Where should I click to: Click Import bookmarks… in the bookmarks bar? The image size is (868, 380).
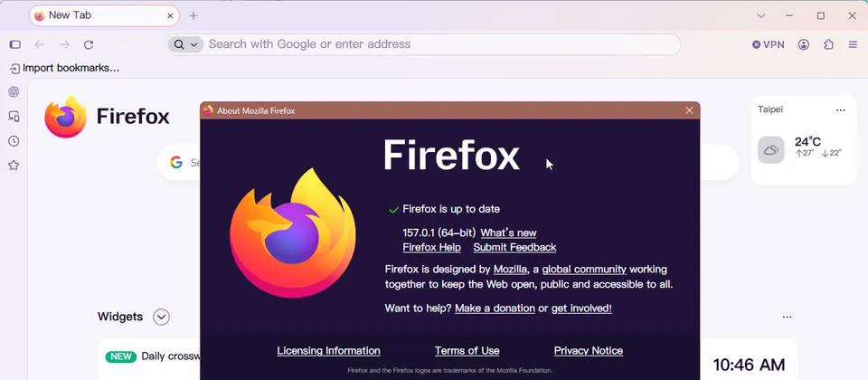click(x=64, y=68)
